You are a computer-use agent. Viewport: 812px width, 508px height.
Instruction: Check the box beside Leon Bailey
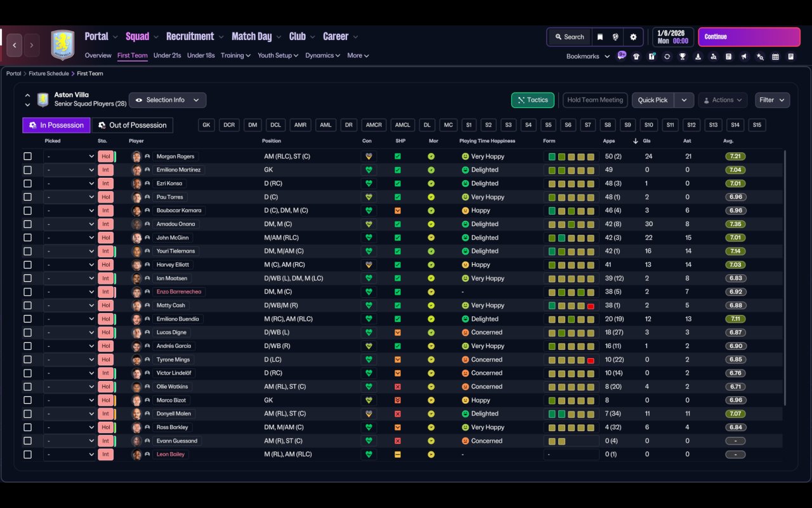tap(27, 455)
